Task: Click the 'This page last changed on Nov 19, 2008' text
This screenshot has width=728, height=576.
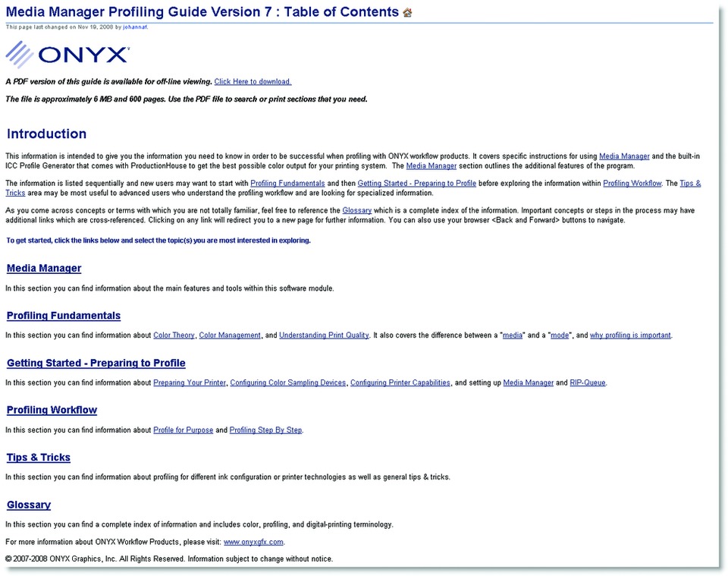Action: coord(60,27)
